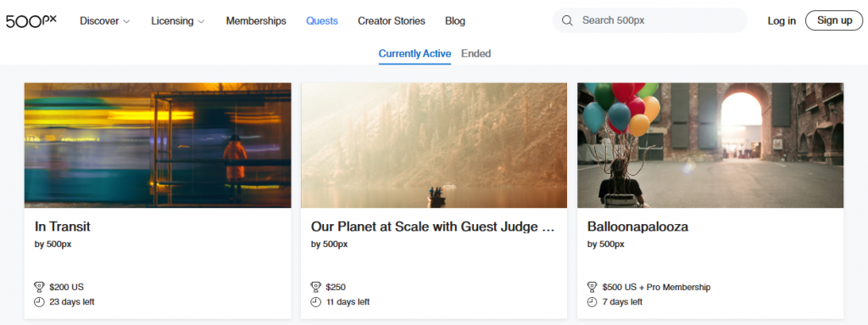Click the Log in link
The height and width of the screenshot is (325, 868).
pos(782,21)
